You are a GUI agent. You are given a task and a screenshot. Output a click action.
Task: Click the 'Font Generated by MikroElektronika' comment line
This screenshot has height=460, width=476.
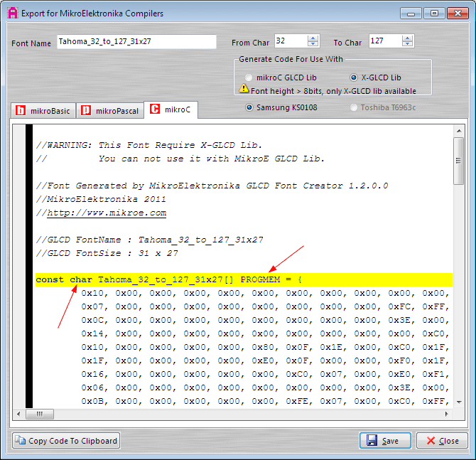(x=212, y=186)
